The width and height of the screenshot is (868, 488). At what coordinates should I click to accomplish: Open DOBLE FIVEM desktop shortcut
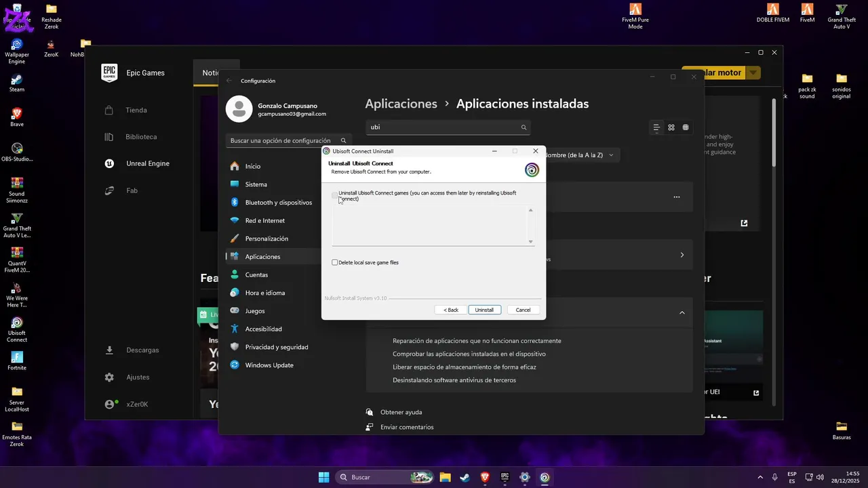pyautogui.click(x=773, y=13)
